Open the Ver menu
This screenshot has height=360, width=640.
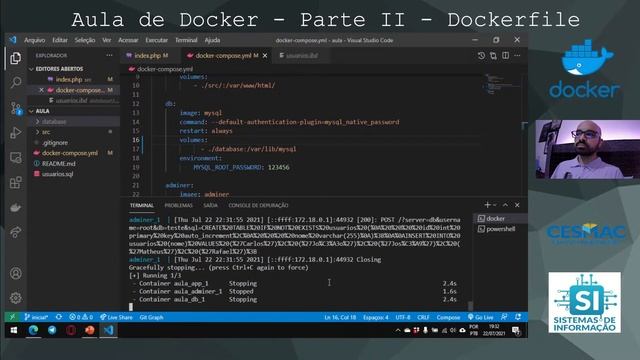[x=107, y=40]
